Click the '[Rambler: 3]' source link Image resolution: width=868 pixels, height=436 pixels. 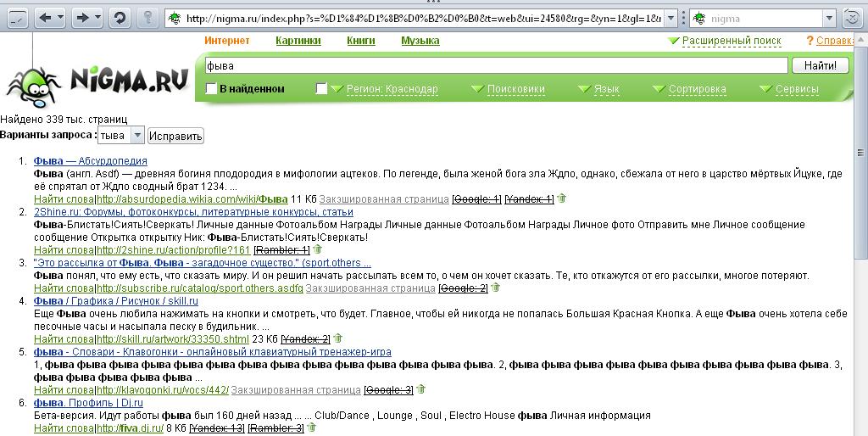point(275,428)
